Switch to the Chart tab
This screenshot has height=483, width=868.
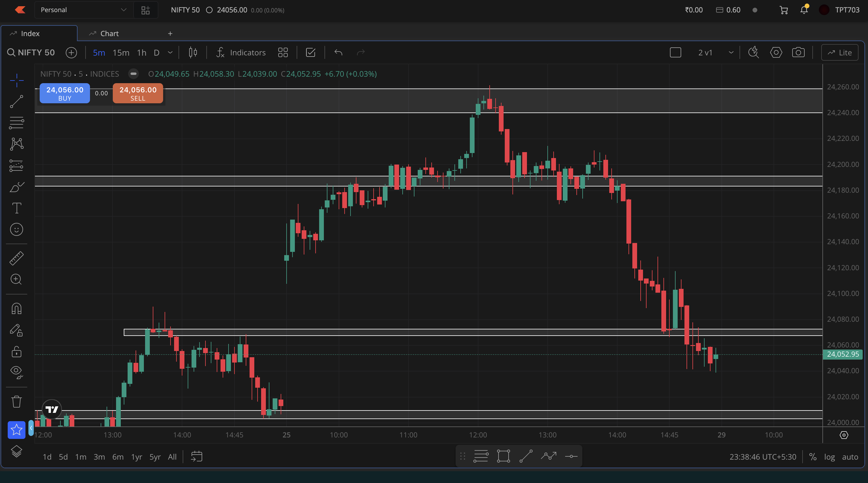(104, 33)
